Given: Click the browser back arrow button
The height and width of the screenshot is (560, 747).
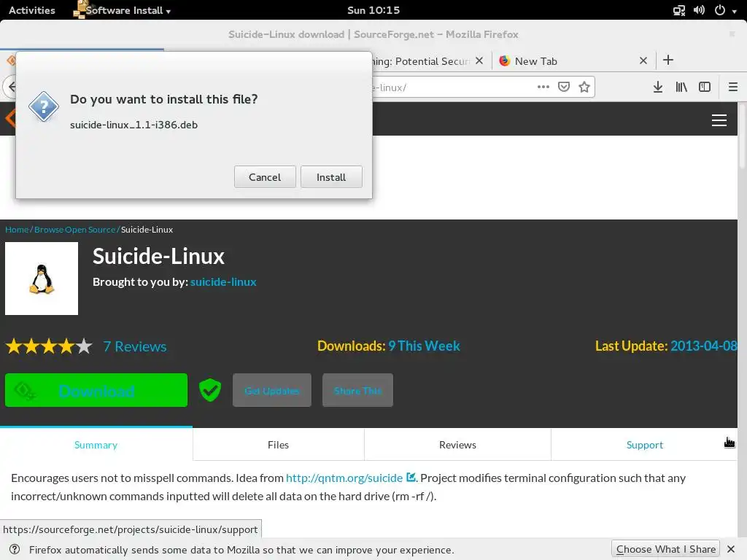Looking at the screenshot, I should tap(10, 87).
